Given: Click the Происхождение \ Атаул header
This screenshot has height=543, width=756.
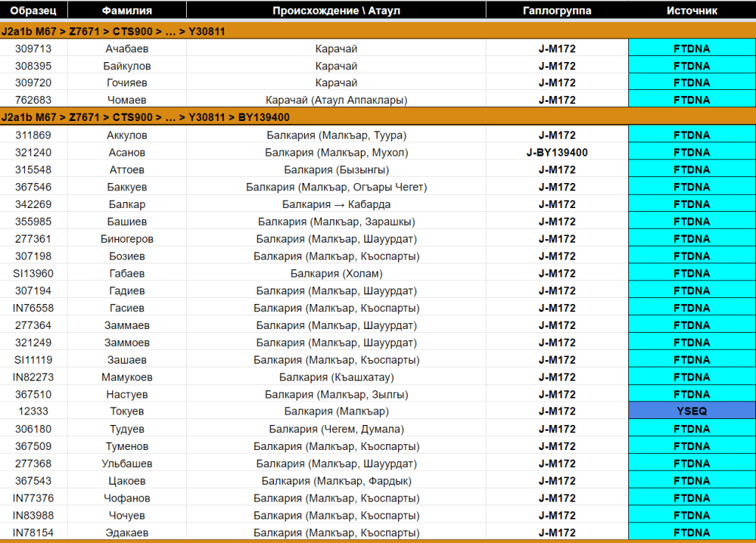Looking at the screenshot, I should coord(336,10).
